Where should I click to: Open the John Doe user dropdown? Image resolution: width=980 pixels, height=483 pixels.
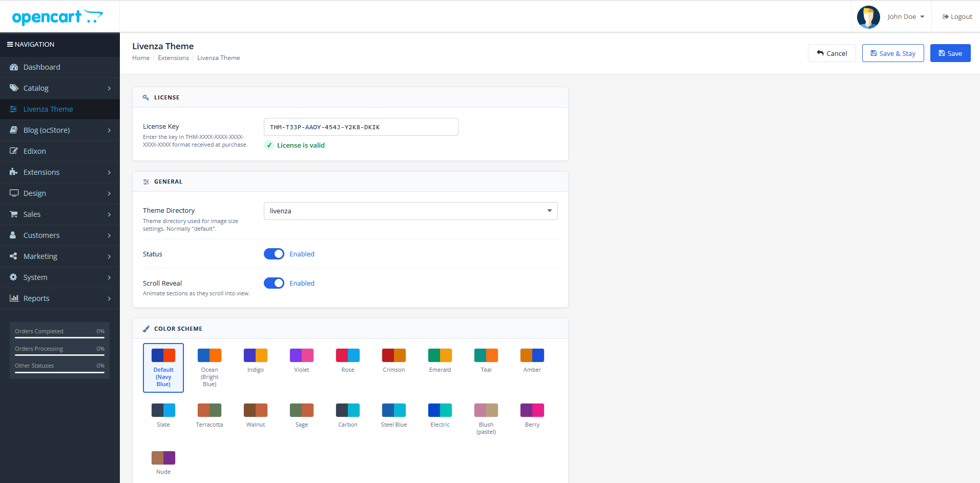tap(906, 17)
